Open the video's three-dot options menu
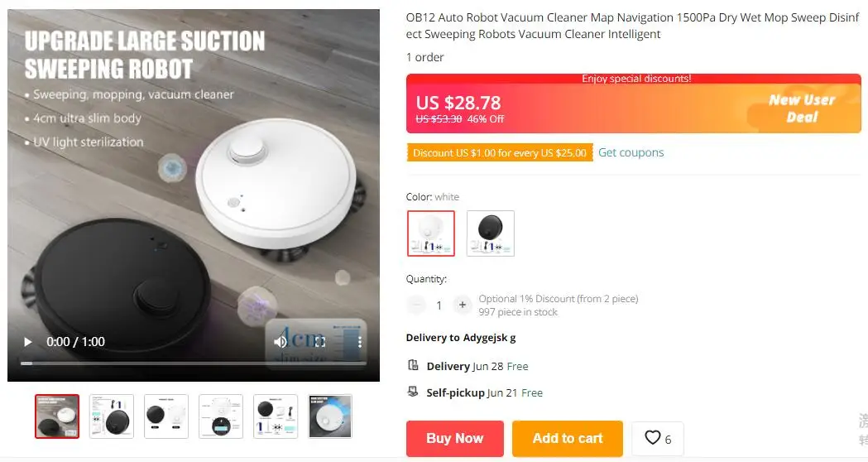The image size is (868, 462). click(360, 342)
